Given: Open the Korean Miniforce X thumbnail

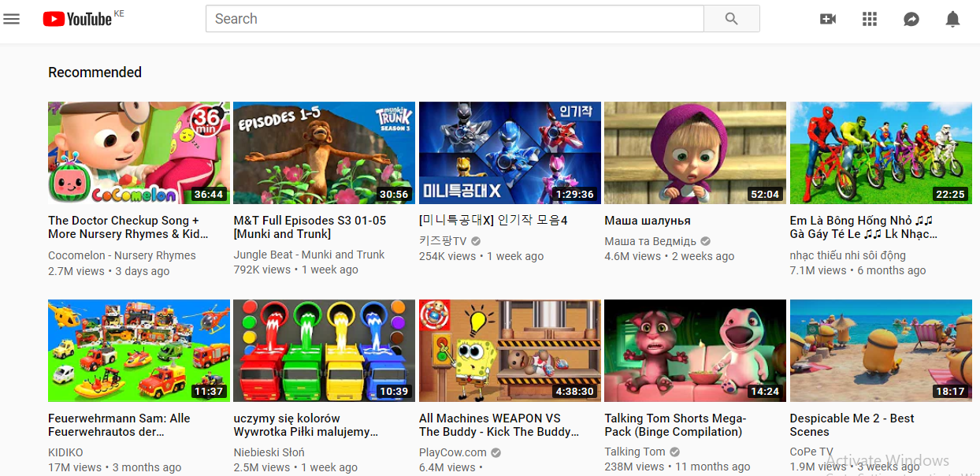Looking at the screenshot, I should pyautogui.click(x=510, y=153).
